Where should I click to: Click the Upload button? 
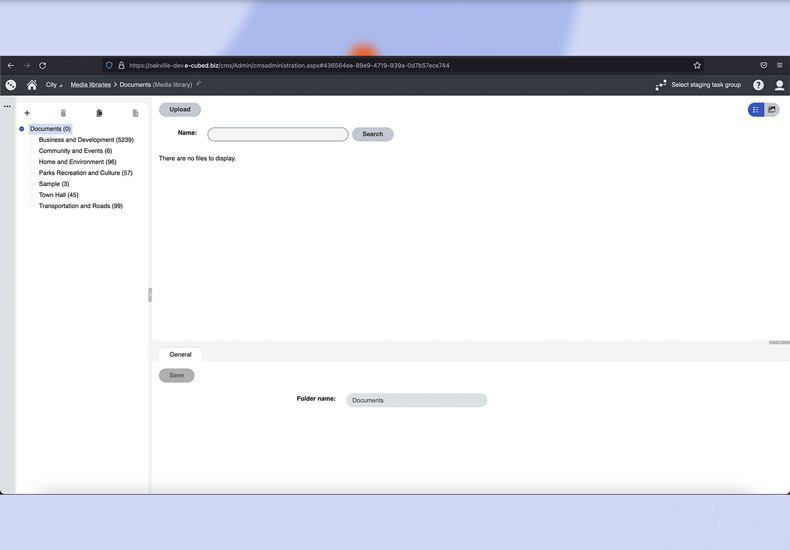click(180, 110)
